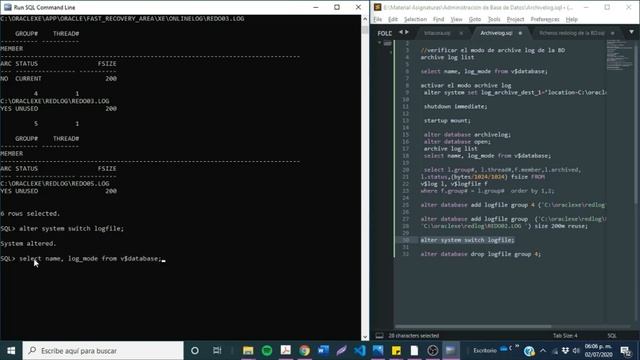This screenshot has width=640, height=360.
Task: Open File Explorer from taskbar
Action: (248, 351)
